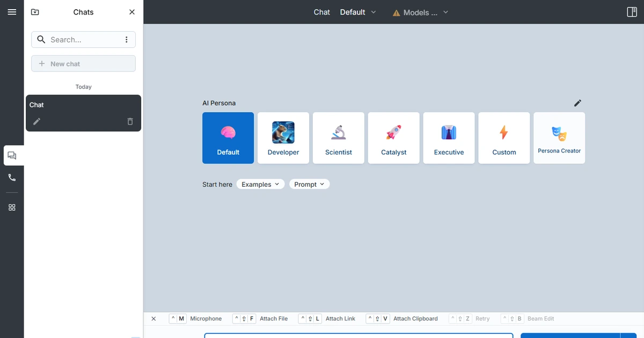Open the phone call app icon
The image size is (644, 338).
click(x=12, y=178)
